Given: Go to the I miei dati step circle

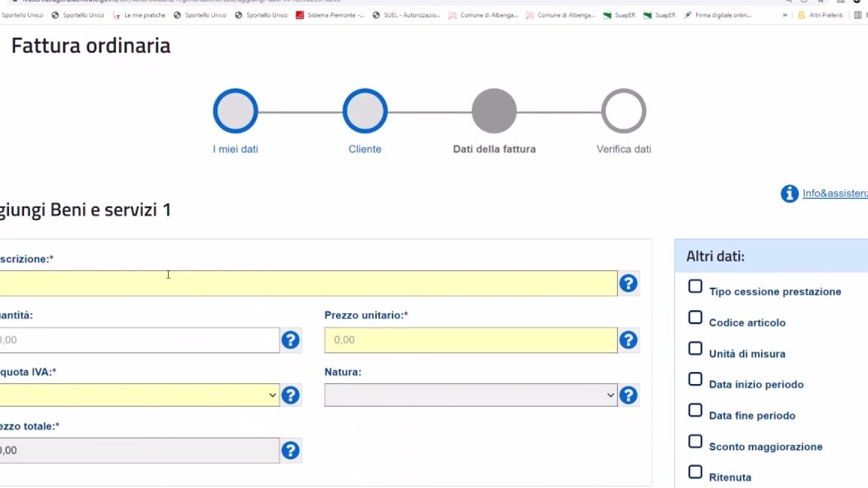Looking at the screenshot, I should pyautogui.click(x=235, y=111).
